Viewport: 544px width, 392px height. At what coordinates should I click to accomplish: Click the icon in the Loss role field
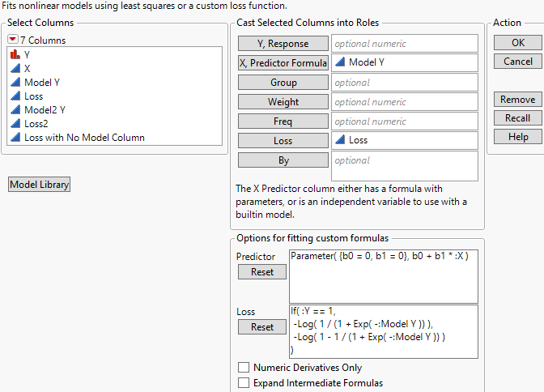(x=340, y=141)
